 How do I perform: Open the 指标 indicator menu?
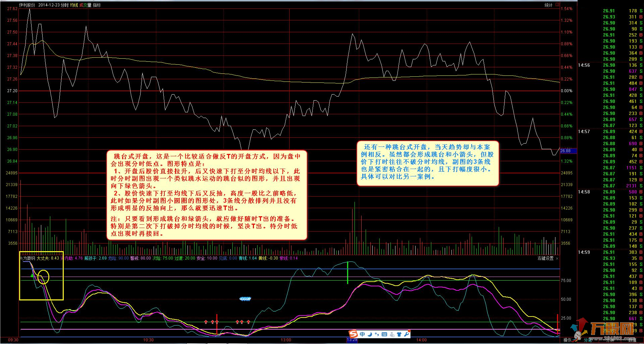(x=97, y=5)
